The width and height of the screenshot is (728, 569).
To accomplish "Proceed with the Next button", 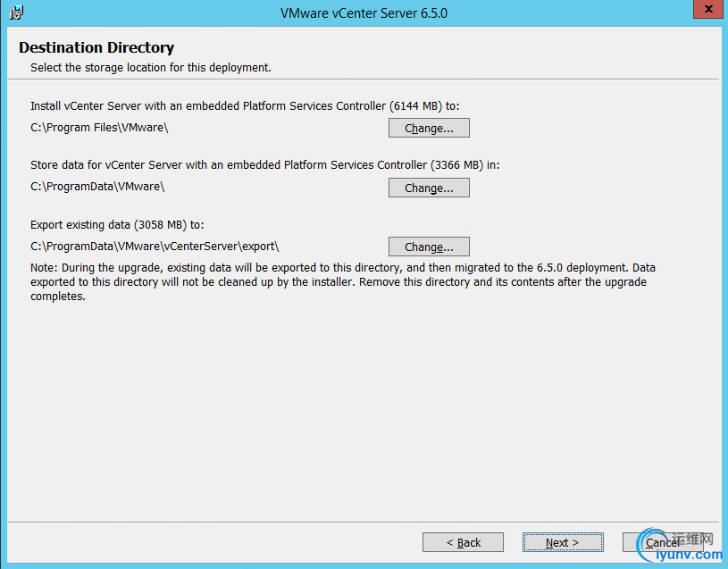I will (563, 542).
